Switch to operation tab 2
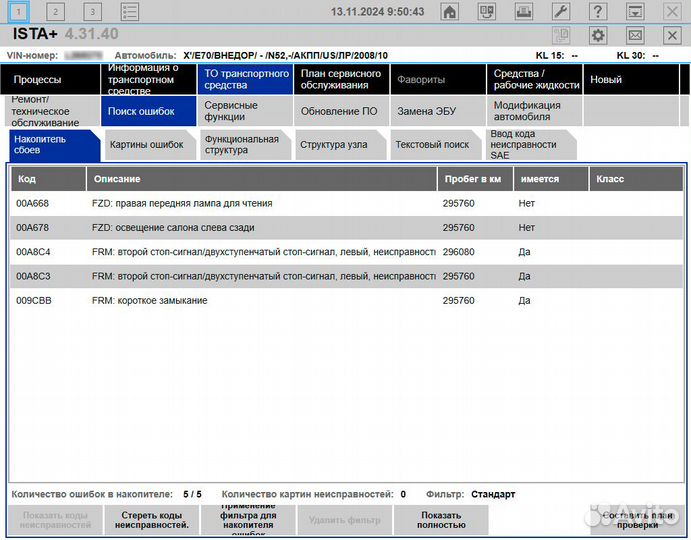Image resolution: width=691 pixels, height=540 pixels. coord(56,11)
